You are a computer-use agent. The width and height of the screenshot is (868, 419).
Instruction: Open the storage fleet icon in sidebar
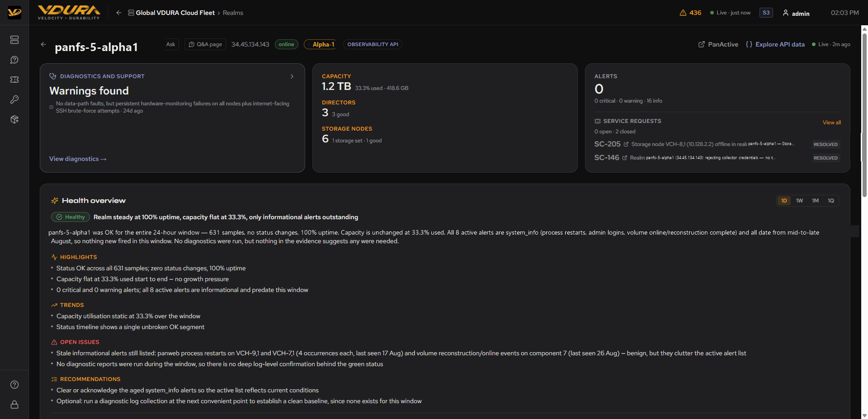14,40
